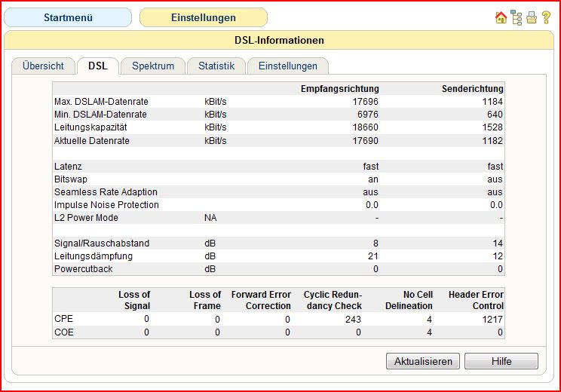Click the NA unit text

click(x=210, y=218)
